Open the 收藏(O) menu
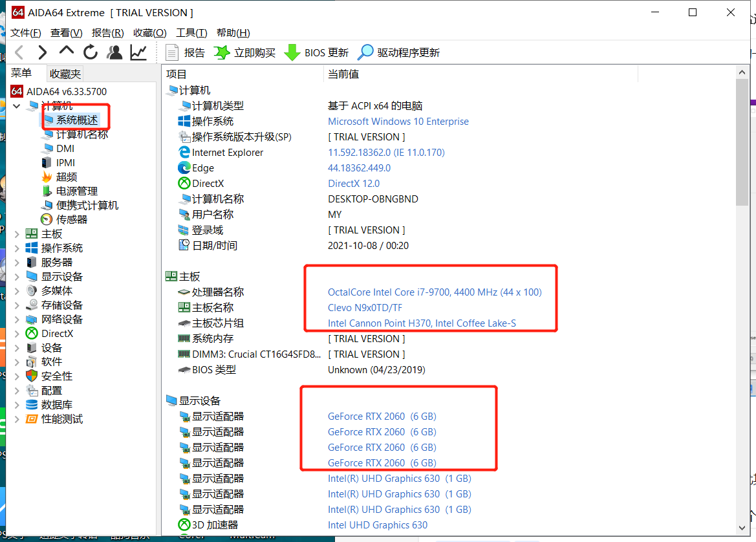The height and width of the screenshot is (542, 756). point(150,33)
